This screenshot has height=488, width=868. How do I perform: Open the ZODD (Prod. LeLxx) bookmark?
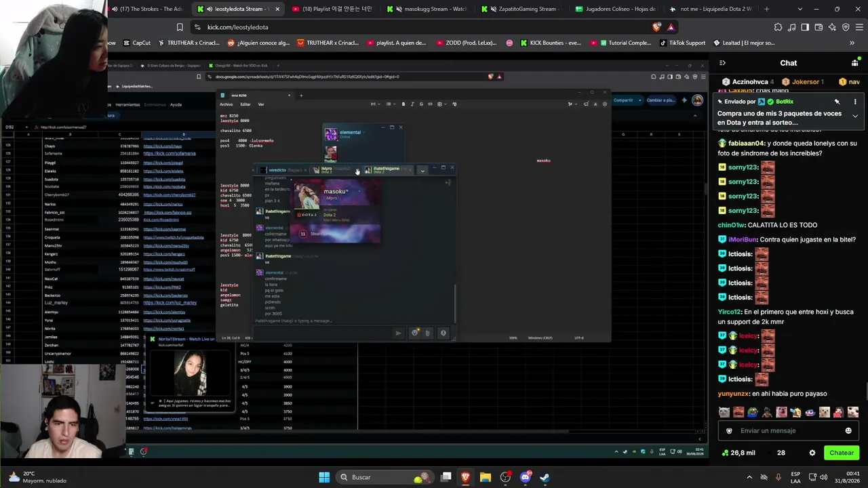click(x=466, y=43)
